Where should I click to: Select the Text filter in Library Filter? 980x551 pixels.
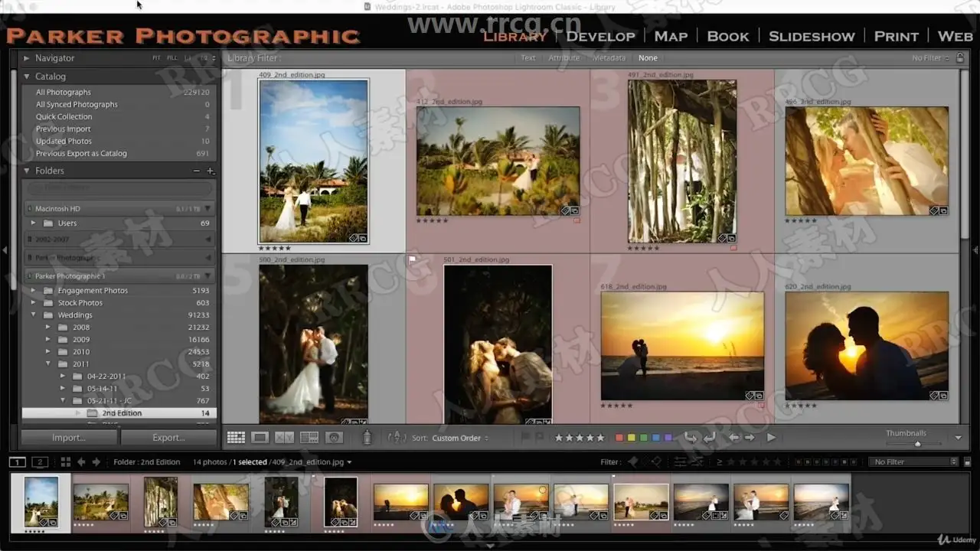[528, 58]
